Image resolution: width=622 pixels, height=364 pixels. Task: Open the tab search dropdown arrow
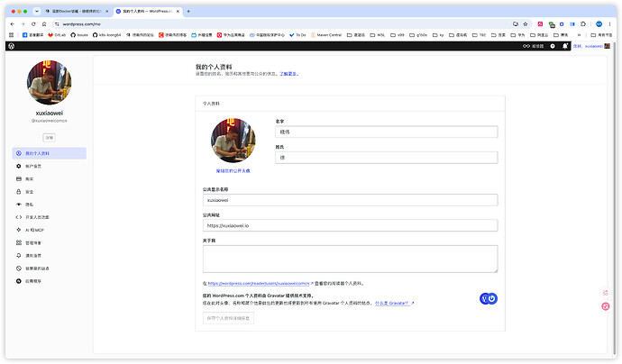coord(36,11)
